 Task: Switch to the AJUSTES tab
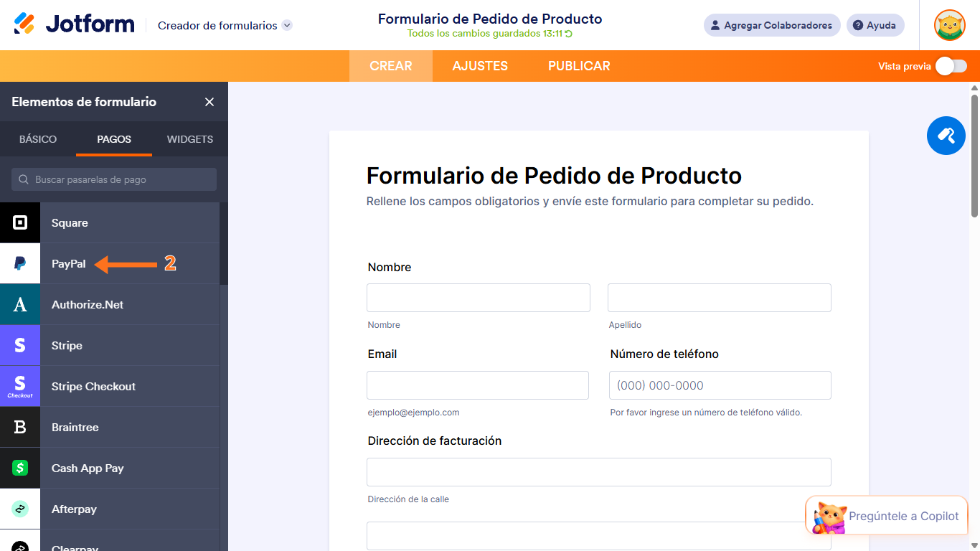(479, 65)
